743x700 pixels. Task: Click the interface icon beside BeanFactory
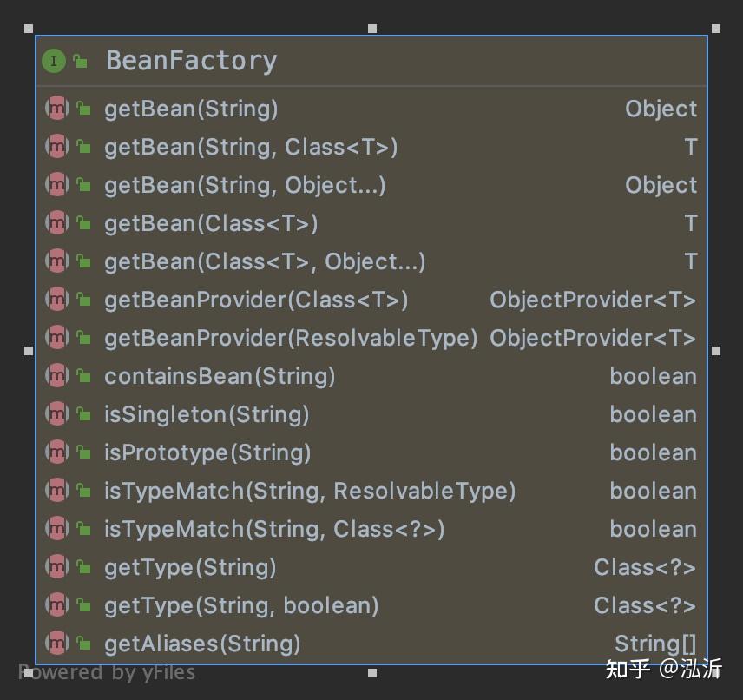coord(54,61)
